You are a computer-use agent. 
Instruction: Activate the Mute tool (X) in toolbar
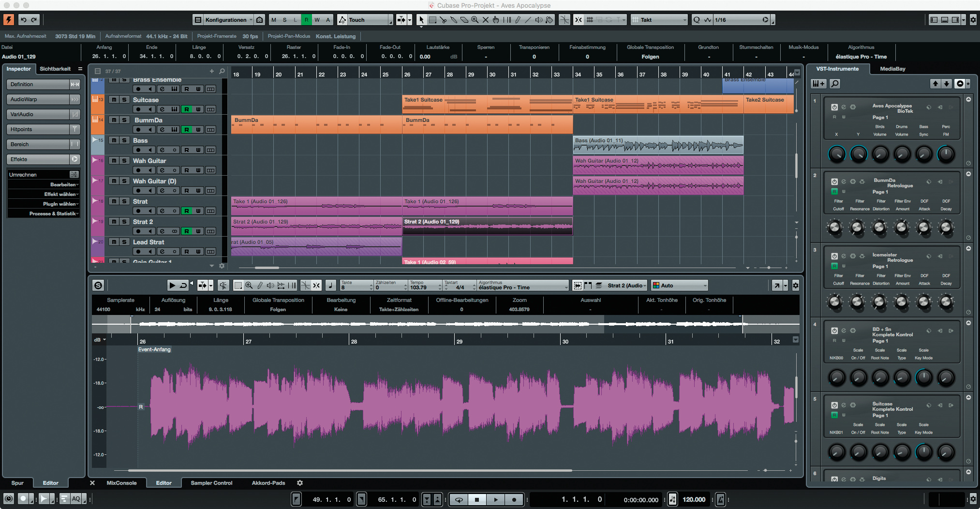(x=486, y=20)
